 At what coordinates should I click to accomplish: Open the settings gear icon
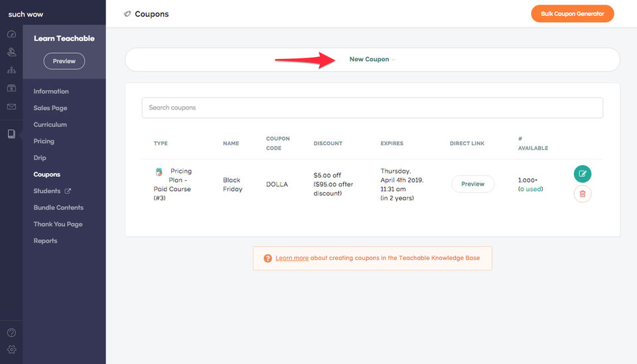click(11, 349)
